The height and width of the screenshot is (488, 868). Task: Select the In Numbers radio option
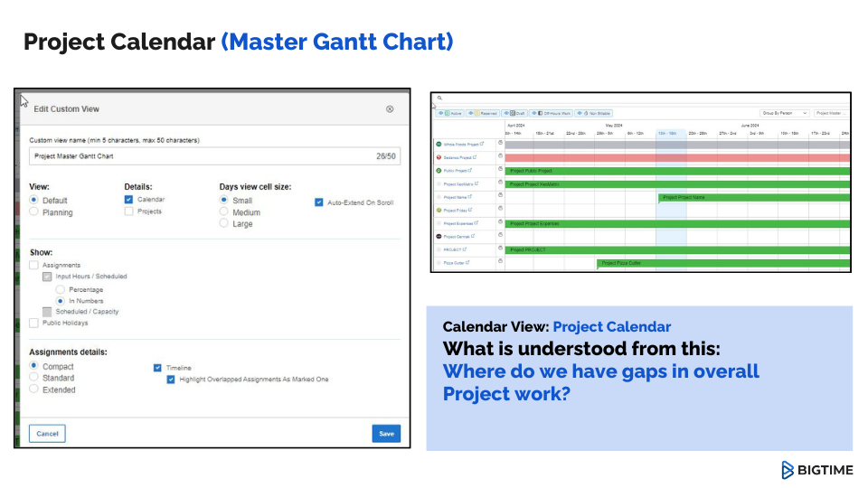tap(60, 301)
